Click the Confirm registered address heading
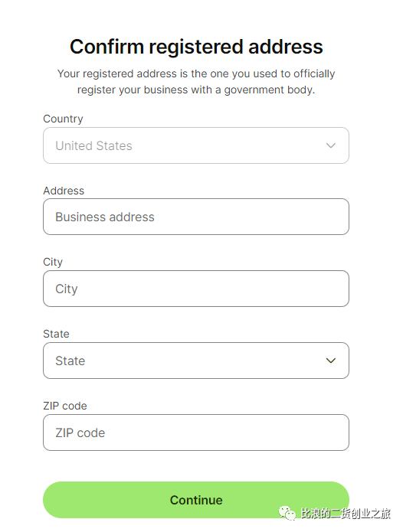This screenshot has height=532, width=403. pyautogui.click(x=196, y=47)
